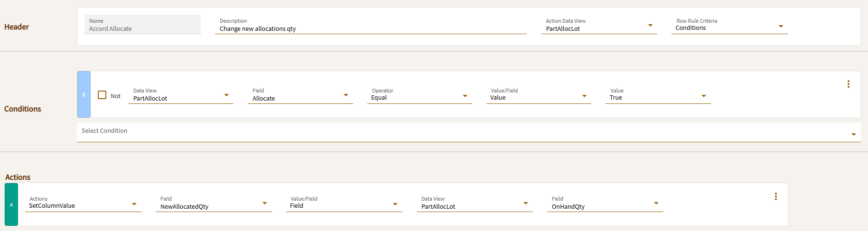Open the NewAllocatedQty field dropdown
Viewport: 868px width, 231px height.
(x=264, y=203)
